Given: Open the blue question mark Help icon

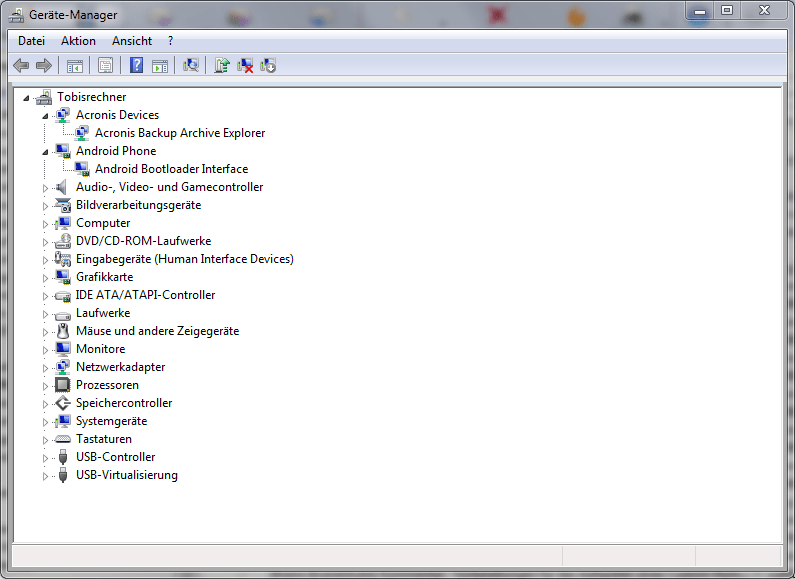Looking at the screenshot, I should pos(136,65).
